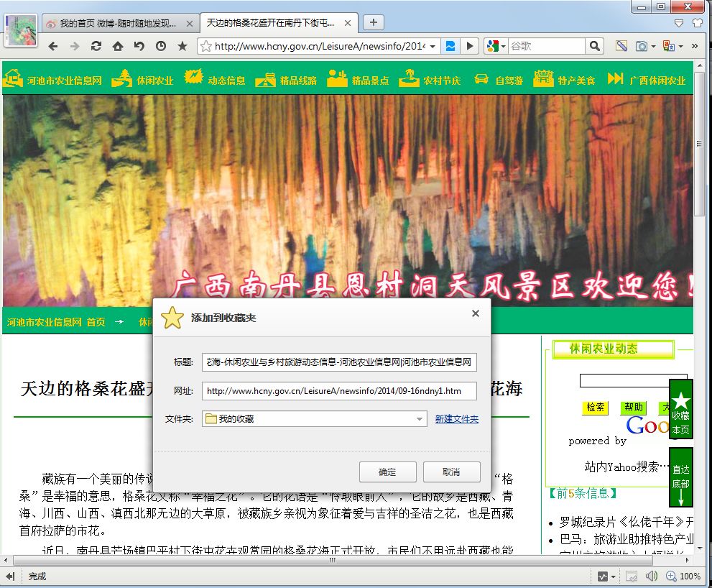Image resolution: width=712 pixels, height=588 pixels.
Task: Close the 添加到收藏夹 dialog
Action: (x=475, y=313)
